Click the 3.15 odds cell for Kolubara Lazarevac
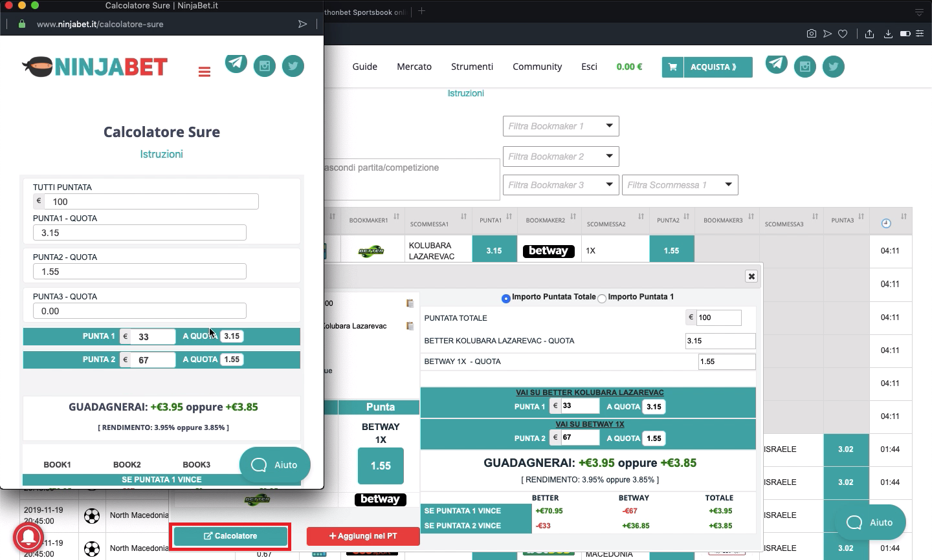932x560 pixels. point(494,250)
